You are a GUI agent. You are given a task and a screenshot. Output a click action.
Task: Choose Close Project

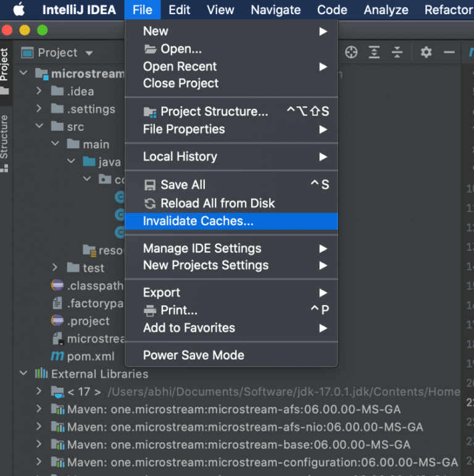click(231, 83)
